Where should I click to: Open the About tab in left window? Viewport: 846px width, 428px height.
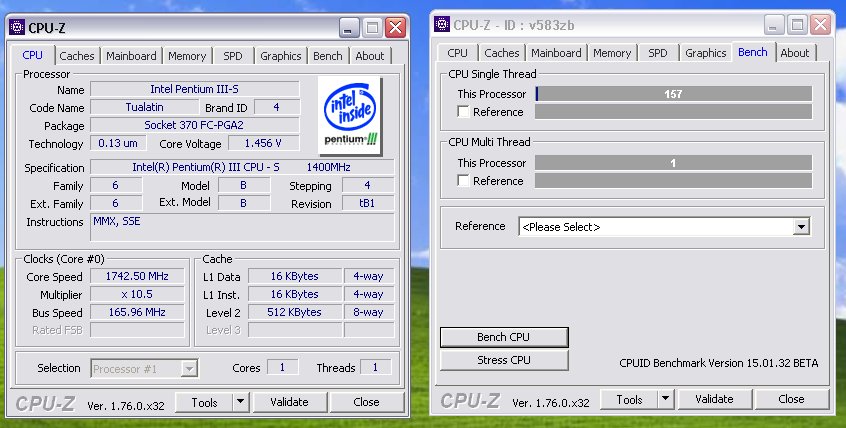pyautogui.click(x=370, y=56)
